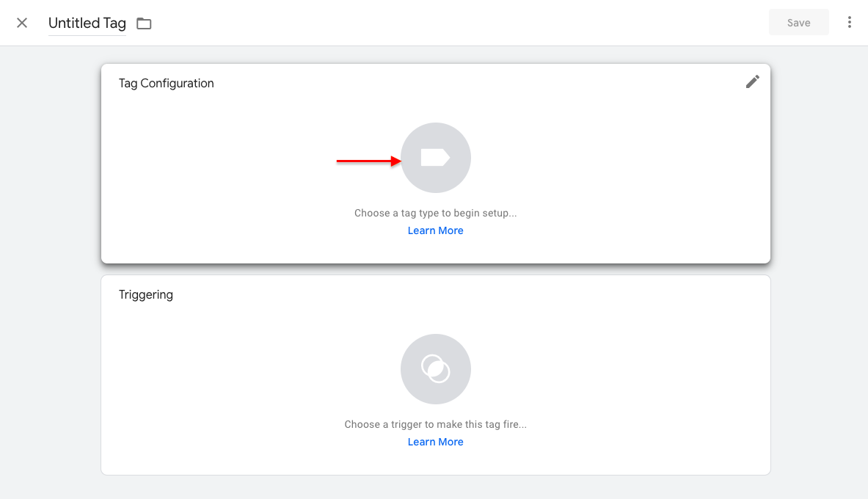Image resolution: width=868 pixels, height=499 pixels.
Task: Select the Triggering section header
Action: tap(146, 294)
